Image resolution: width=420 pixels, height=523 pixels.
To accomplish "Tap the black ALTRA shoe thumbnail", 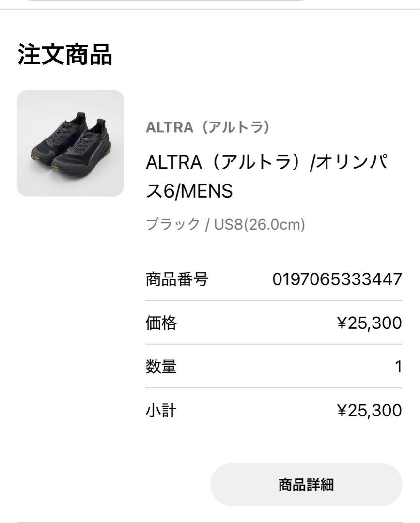I will click(x=70, y=143).
